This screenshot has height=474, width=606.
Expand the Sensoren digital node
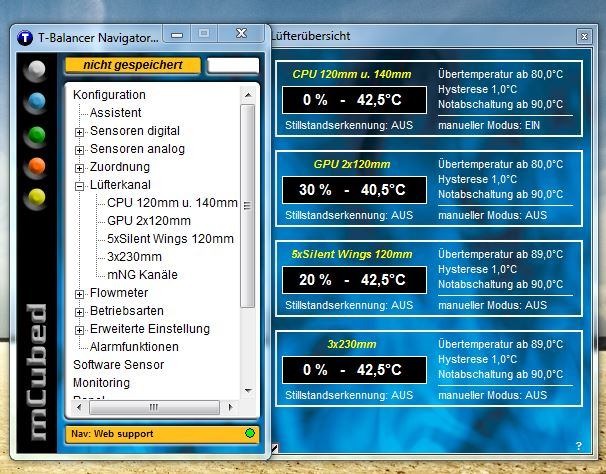79,132
